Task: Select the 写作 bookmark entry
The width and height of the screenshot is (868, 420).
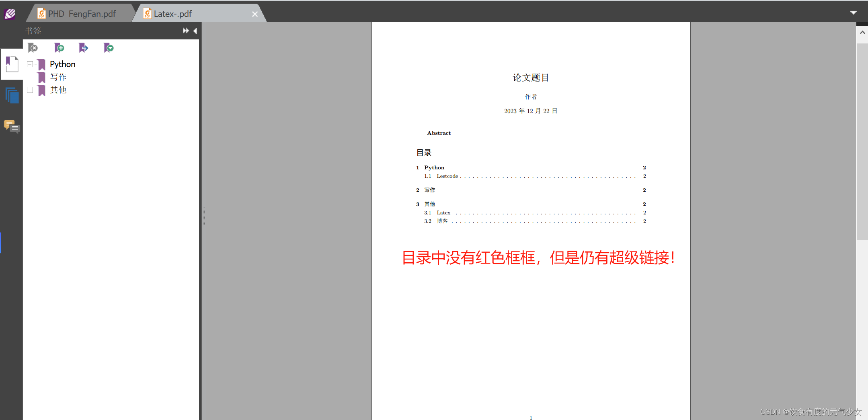Action: pos(58,77)
